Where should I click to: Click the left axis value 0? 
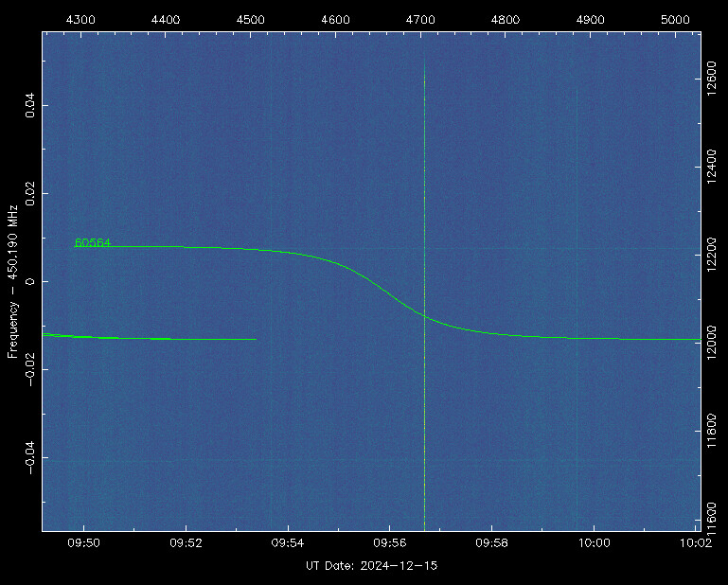click(x=30, y=281)
